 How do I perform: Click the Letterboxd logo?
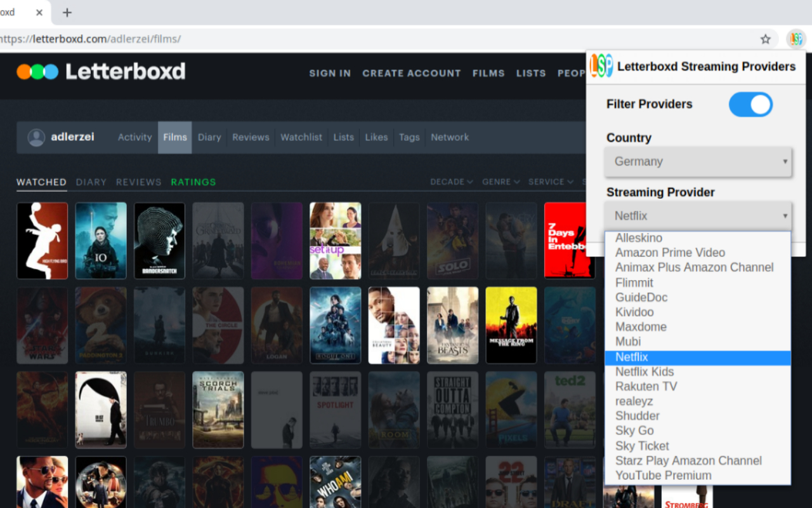(101, 71)
